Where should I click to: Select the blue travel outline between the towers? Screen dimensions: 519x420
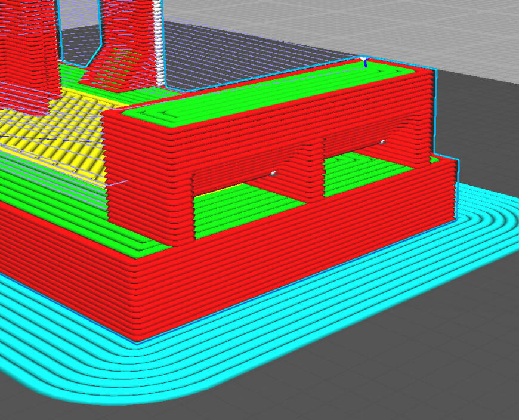click(x=81, y=33)
